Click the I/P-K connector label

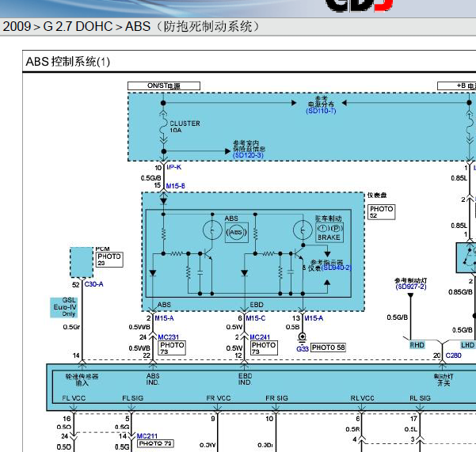174,167
